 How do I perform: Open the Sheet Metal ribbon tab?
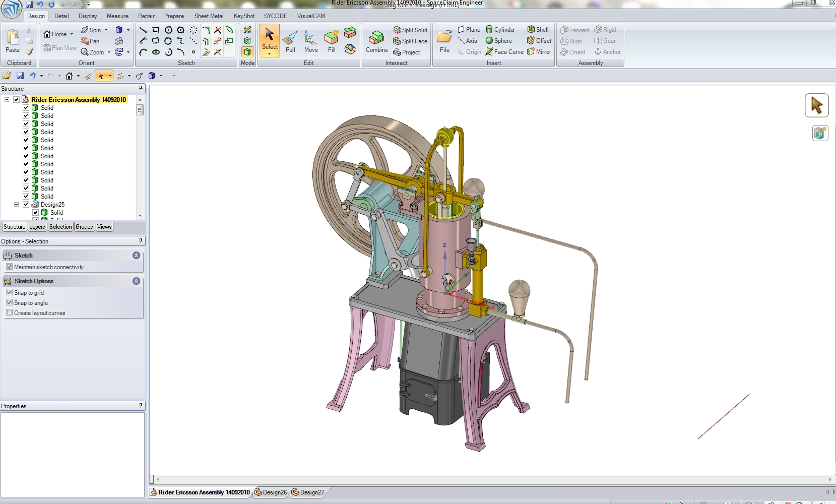pyautogui.click(x=209, y=16)
